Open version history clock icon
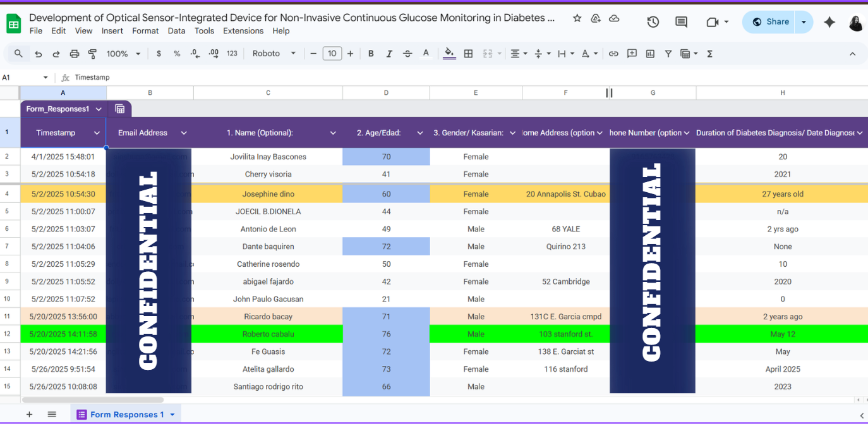The width and height of the screenshot is (868, 428). 653,22
